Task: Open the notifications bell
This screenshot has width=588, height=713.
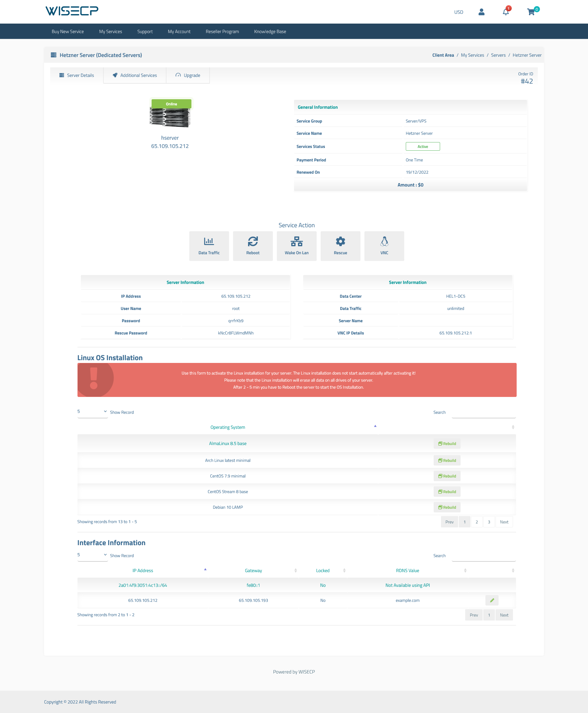Action: coord(506,12)
